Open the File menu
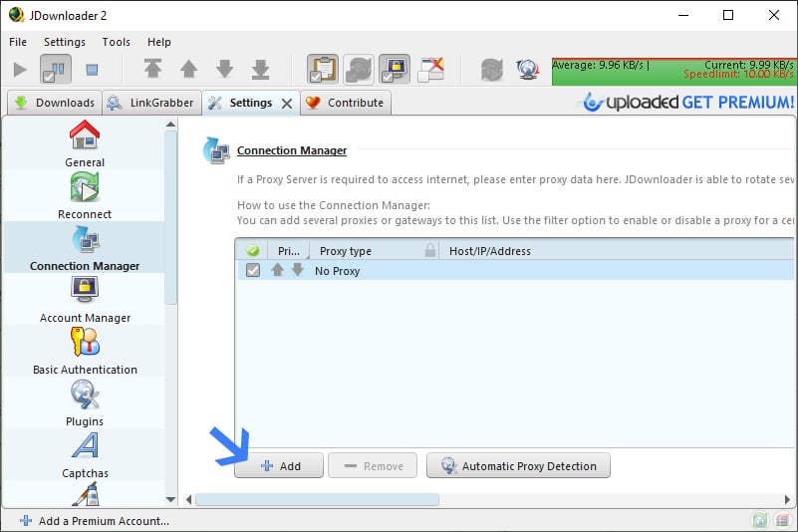The width and height of the screenshot is (798, 532). click(x=18, y=42)
